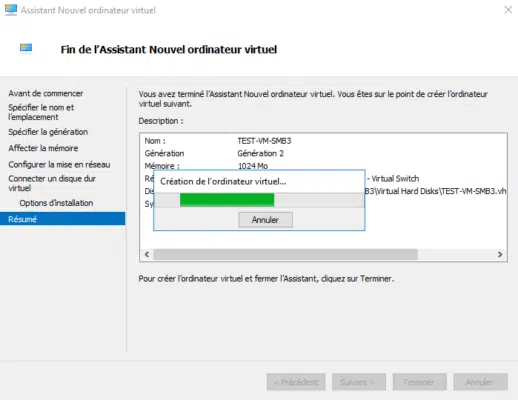The height and width of the screenshot is (400, 518).
Task: Click the green creation progress bar
Action: click(x=227, y=200)
